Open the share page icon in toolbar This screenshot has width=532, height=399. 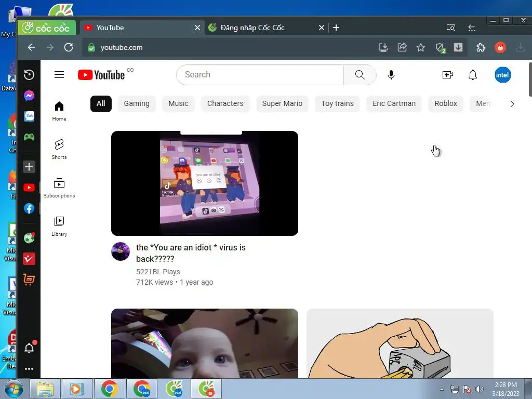click(402, 47)
